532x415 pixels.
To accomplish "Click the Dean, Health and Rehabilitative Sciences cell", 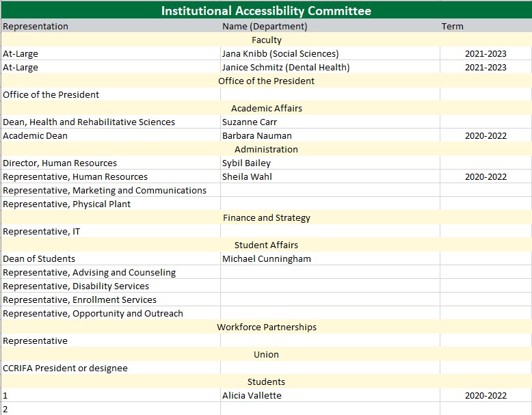I will (89, 122).
